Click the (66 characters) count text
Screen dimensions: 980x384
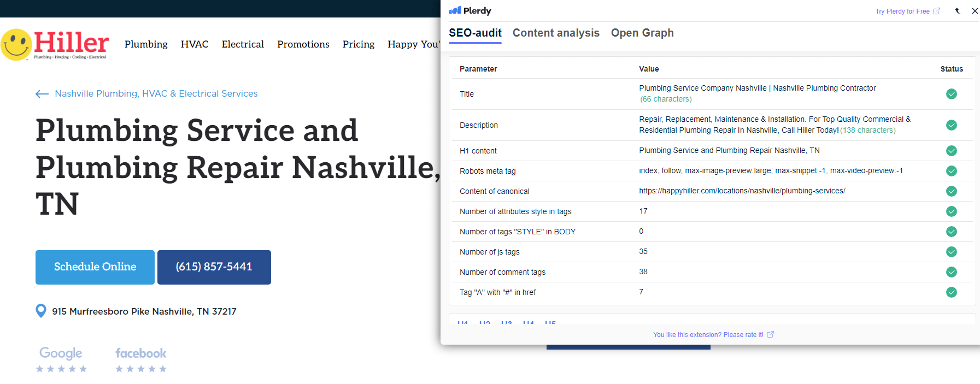pos(666,99)
